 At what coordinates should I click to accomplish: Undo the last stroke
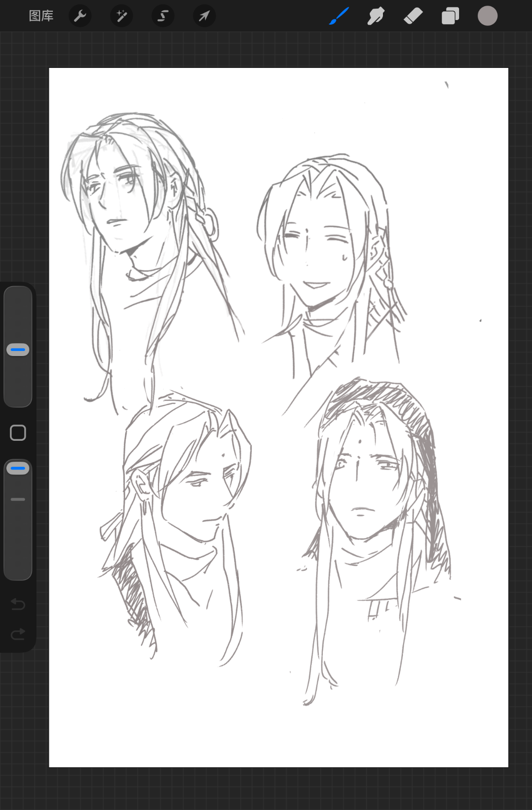coord(18,604)
